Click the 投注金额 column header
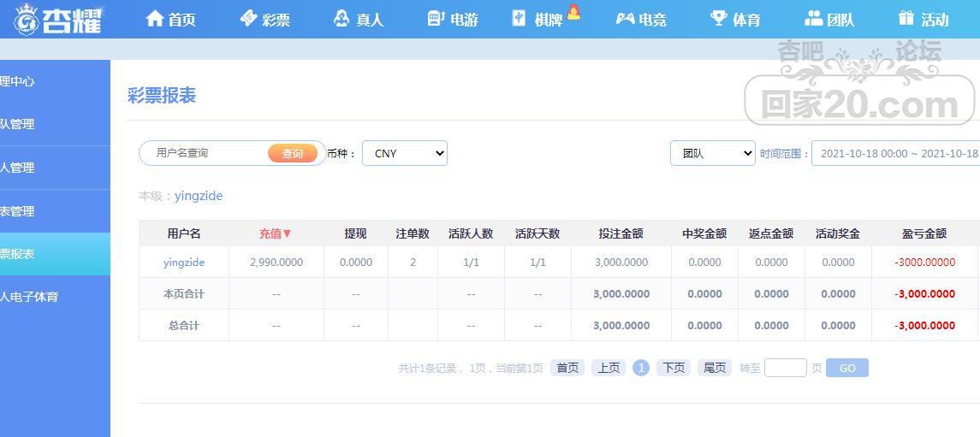 (621, 233)
